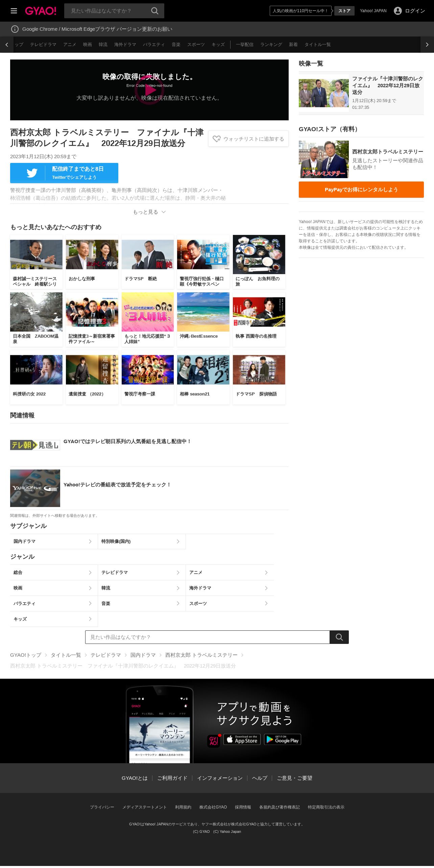This screenshot has width=434, height=868.
Task: Open にっぽん お魚料理の旅 thumbnail
Action: pyautogui.click(x=259, y=255)
